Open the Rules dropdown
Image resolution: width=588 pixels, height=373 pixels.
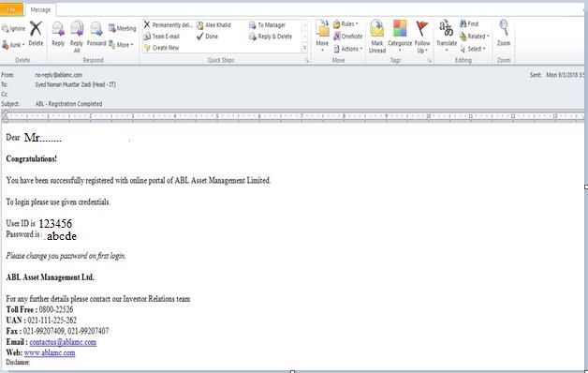pos(345,24)
